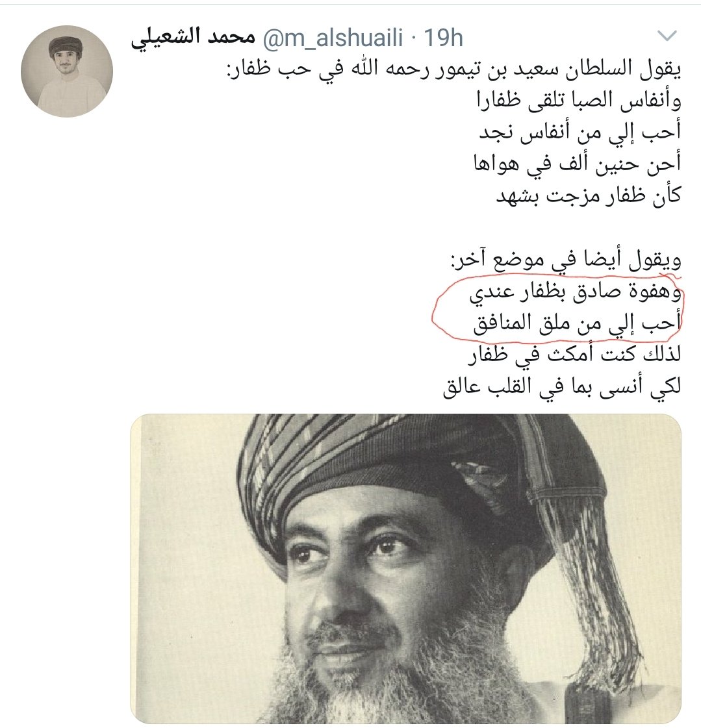
Task: Click the final verse لكي أنسى بما في القلب عالق
Action: pos(561,387)
